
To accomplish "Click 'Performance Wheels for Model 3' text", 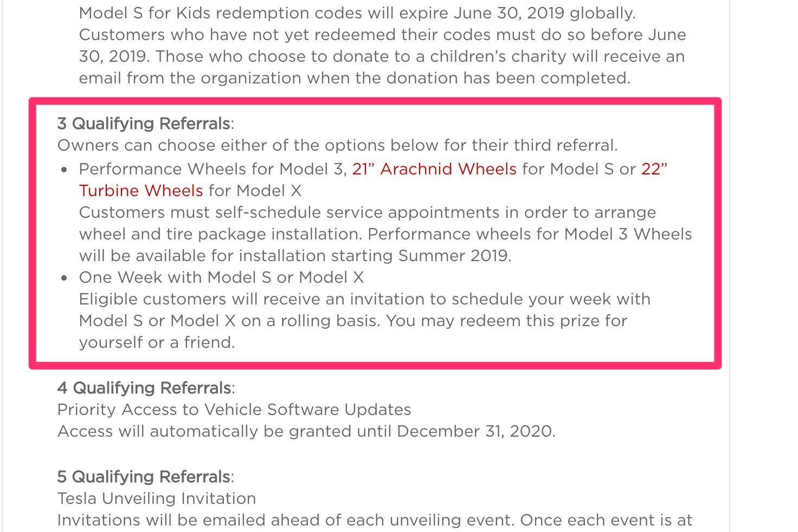I will [x=213, y=169].
